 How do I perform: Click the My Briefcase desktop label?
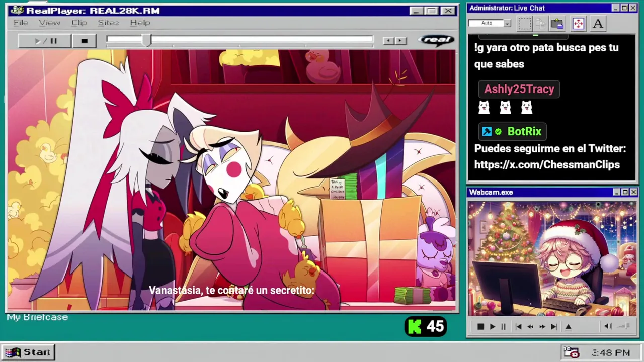pyautogui.click(x=37, y=317)
